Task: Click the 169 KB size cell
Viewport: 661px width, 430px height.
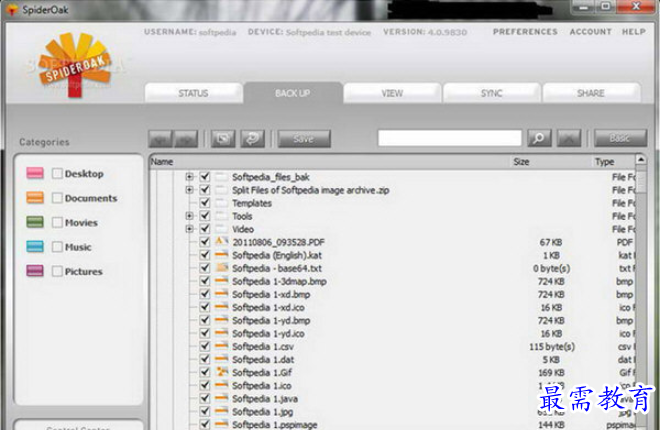Action: (551, 373)
